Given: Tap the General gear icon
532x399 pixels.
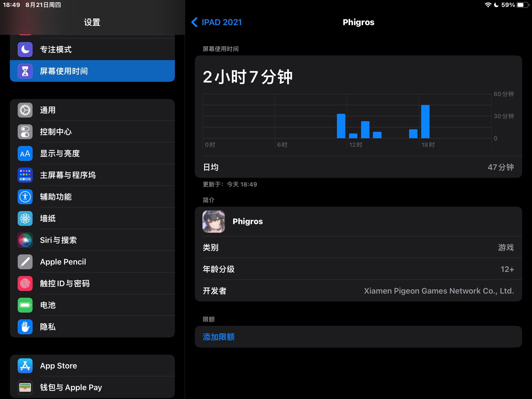Looking at the screenshot, I should click(25, 110).
